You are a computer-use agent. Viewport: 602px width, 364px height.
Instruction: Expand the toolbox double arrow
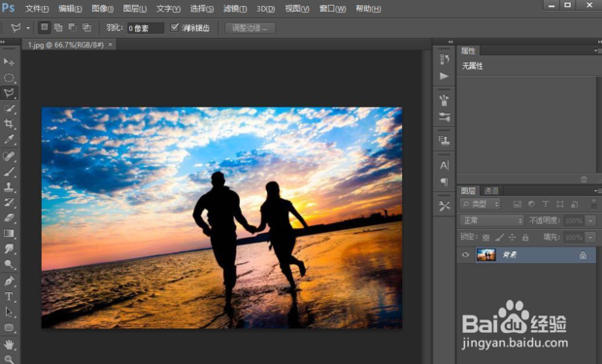pos(3,42)
